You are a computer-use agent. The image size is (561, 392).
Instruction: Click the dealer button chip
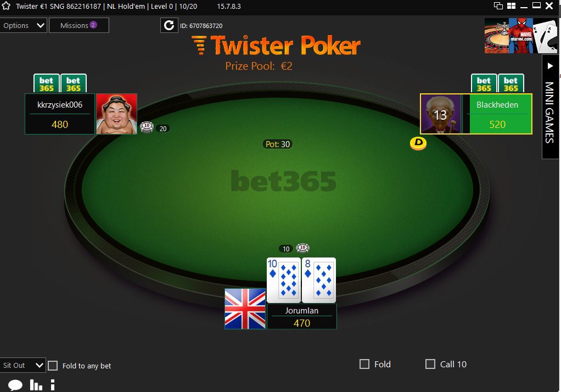pyautogui.click(x=418, y=143)
